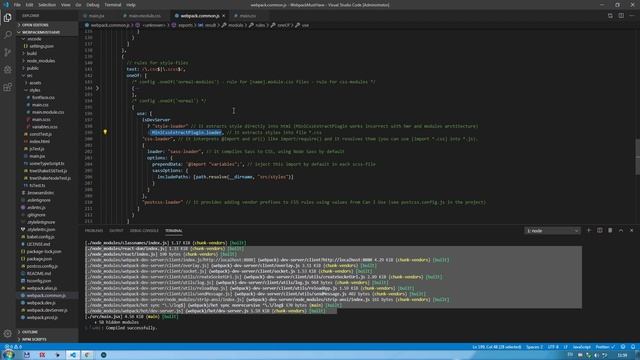Click the lightbulb code action icon
Screen dimensions: 640x360
point(105,132)
